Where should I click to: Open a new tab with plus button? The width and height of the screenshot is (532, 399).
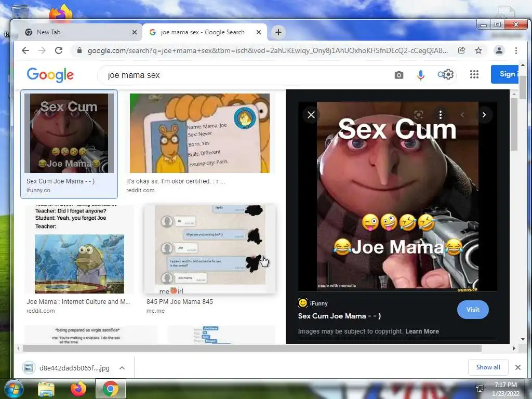pos(278,32)
